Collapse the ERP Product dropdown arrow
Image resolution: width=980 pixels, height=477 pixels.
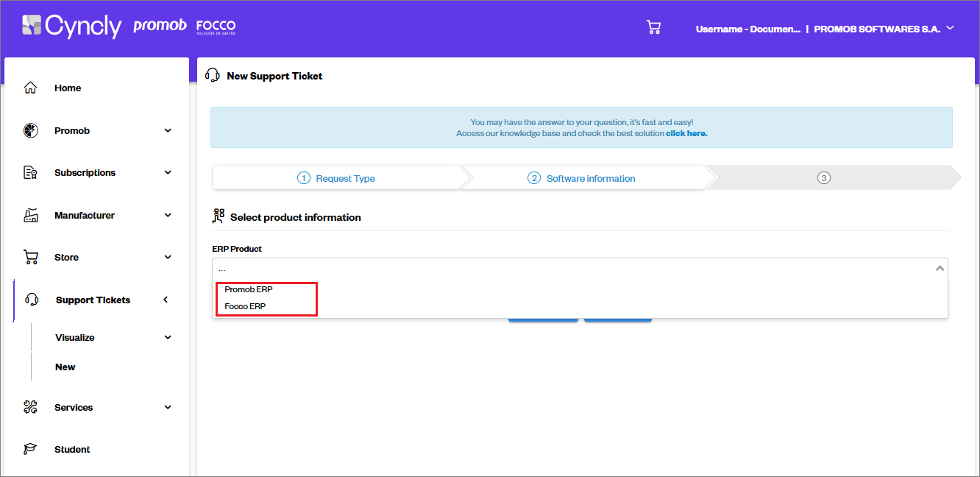(x=940, y=268)
